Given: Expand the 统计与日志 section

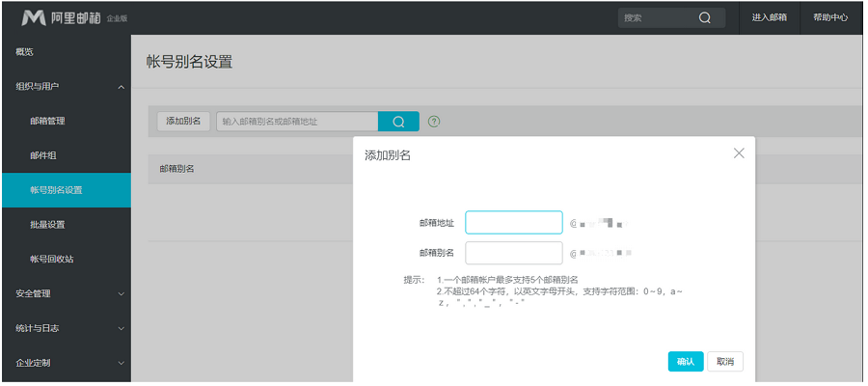Looking at the screenshot, I should click(x=122, y=328).
